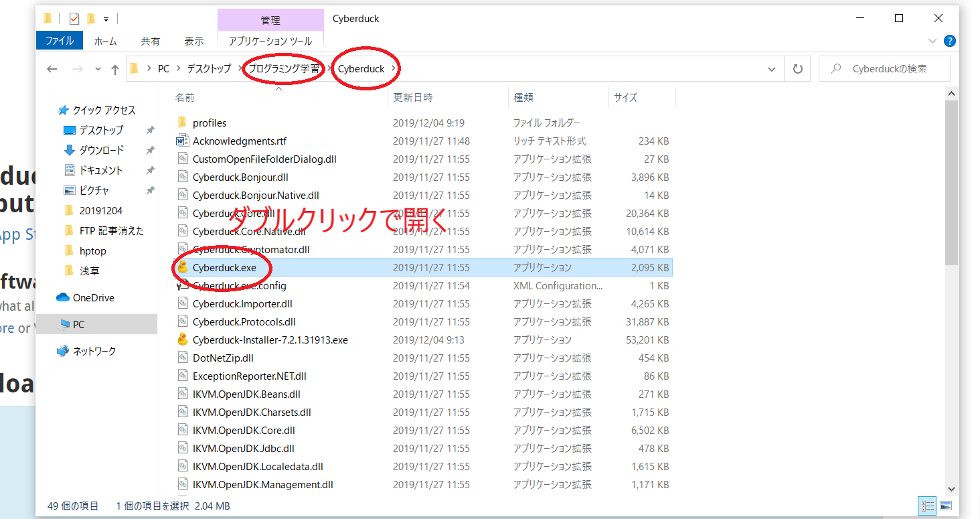Open the Quick Access Toolbar customize dropdown
The height and width of the screenshot is (519, 980).
pos(106,19)
